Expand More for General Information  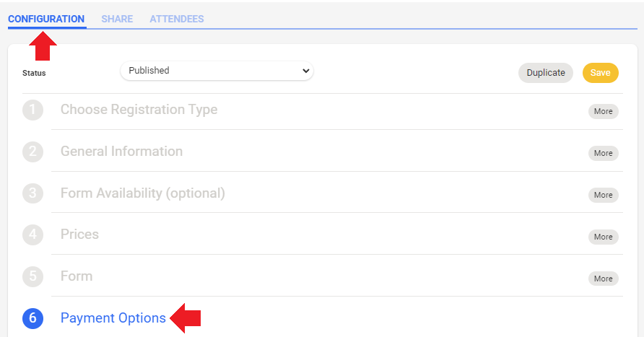603,153
